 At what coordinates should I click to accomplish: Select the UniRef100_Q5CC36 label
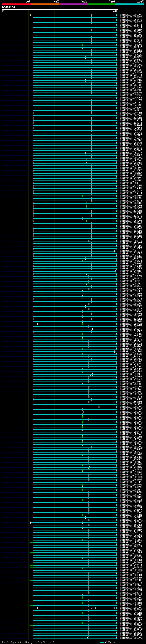click(x=131, y=70)
